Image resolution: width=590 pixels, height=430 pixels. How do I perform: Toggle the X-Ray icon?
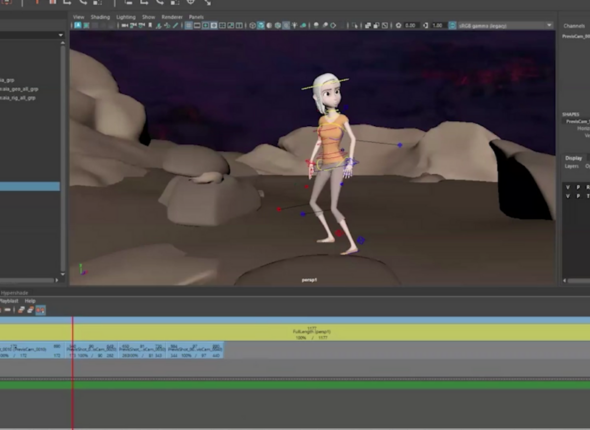point(368,26)
